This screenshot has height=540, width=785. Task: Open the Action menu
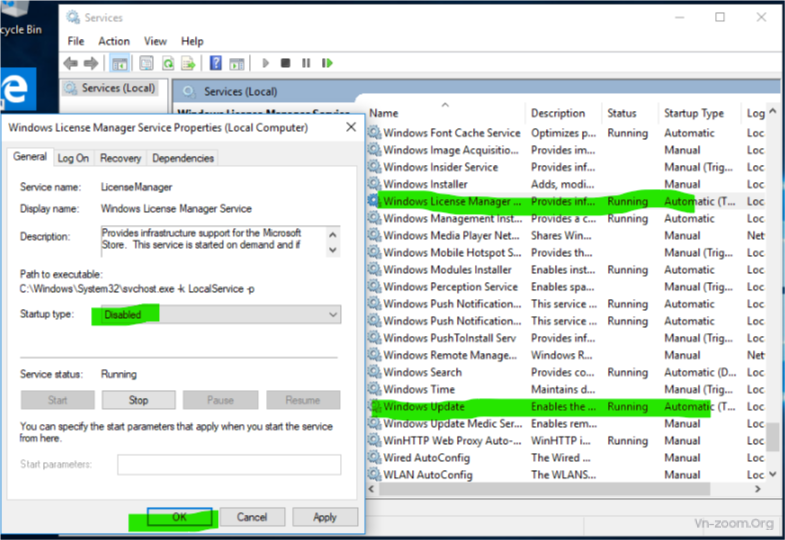114,41
